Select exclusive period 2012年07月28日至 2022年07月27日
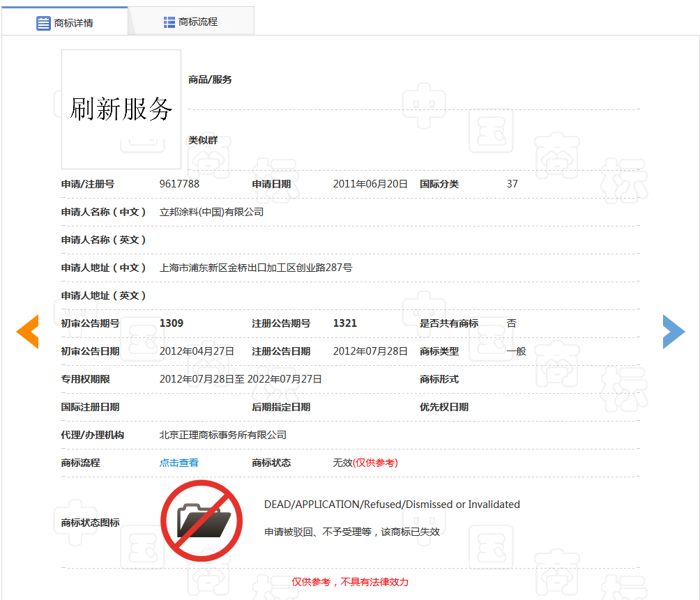 click(x=241, y=379)
